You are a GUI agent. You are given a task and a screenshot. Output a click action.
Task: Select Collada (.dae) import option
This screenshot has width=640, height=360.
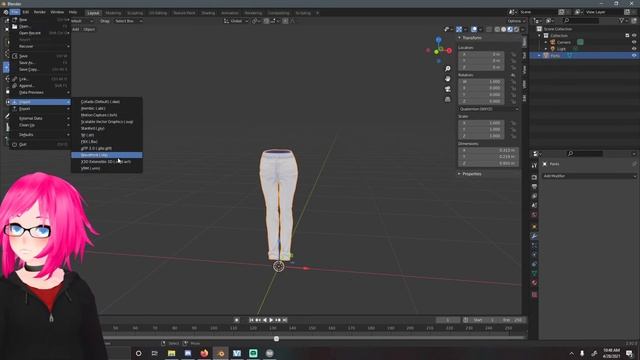pyautogui.click(x=107, y=102)
